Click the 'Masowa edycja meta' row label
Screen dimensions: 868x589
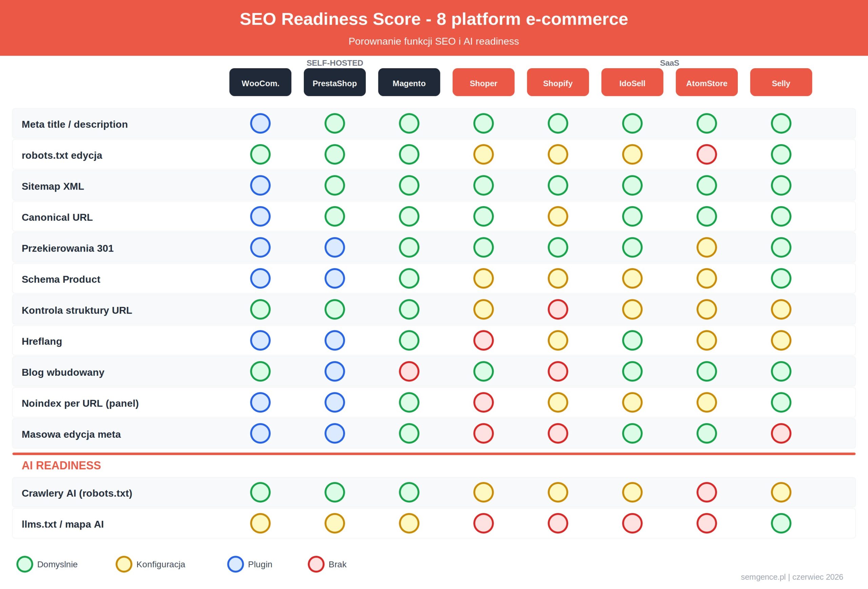pyautogui.click(x=71, y=434)
